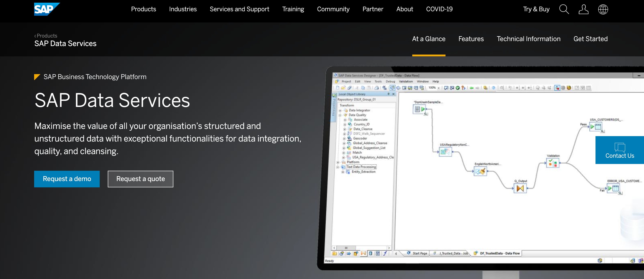The width and height of the screenshot is (644, 279).
Task: Go to the COVID-19 page
Action: [x=439, y=9]
